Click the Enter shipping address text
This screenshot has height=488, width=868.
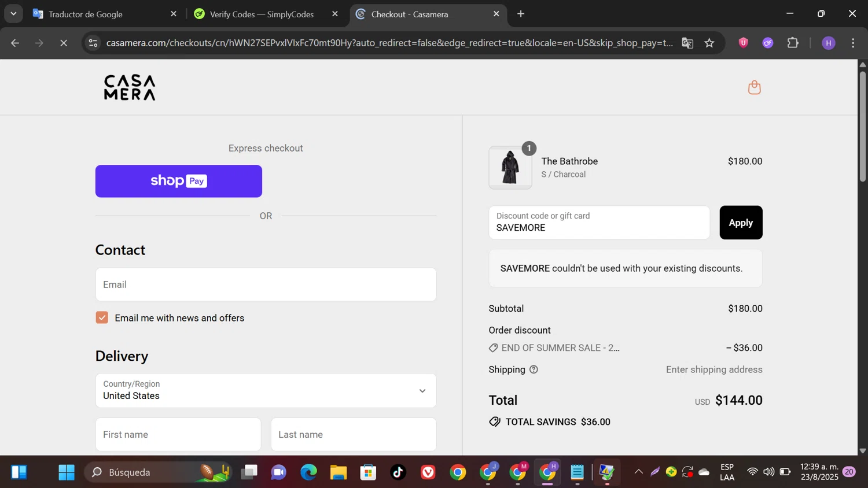[x=714, y=369]
